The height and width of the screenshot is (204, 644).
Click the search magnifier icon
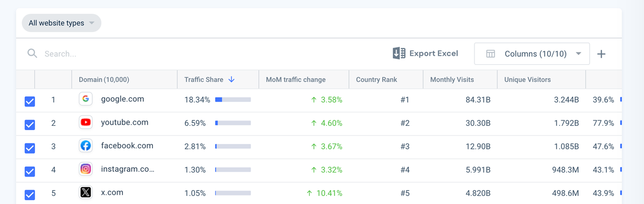coord(32,54)
